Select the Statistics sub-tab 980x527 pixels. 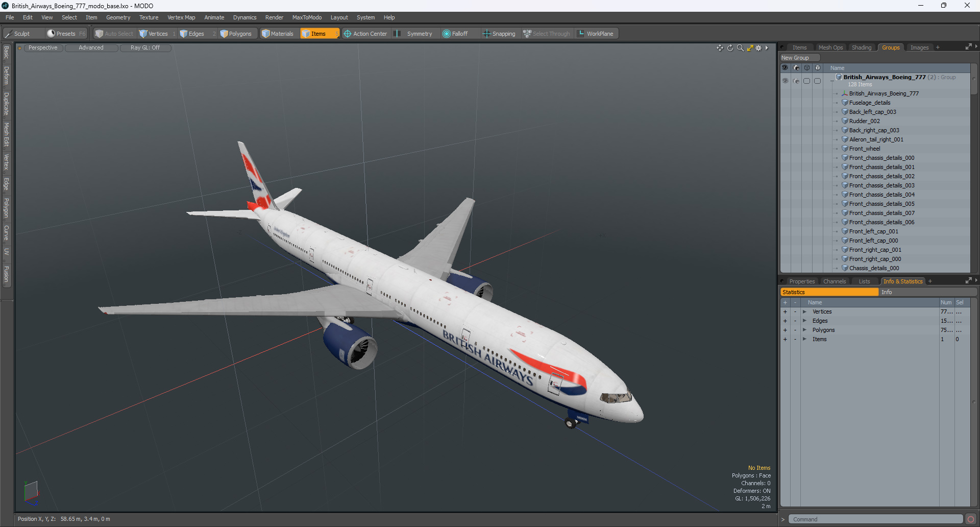click(829, 292)
